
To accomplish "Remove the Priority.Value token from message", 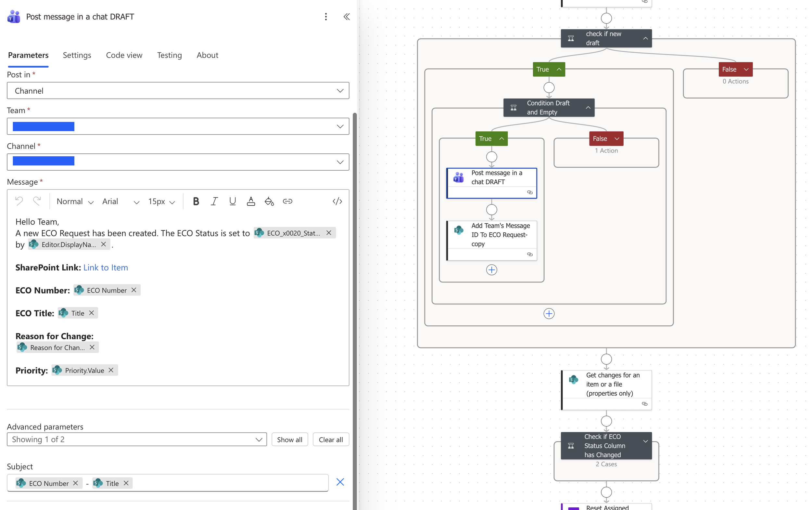I will pos(111,370).
